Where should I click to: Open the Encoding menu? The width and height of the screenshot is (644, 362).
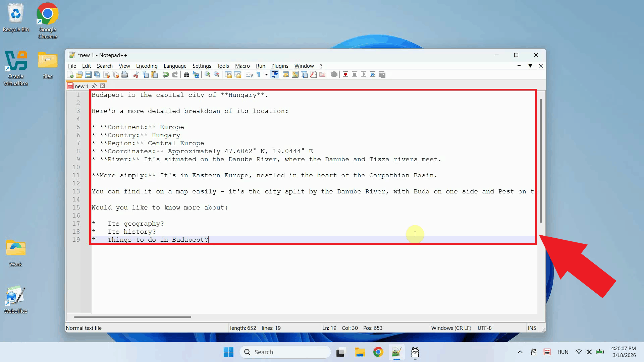pos(147,66)
